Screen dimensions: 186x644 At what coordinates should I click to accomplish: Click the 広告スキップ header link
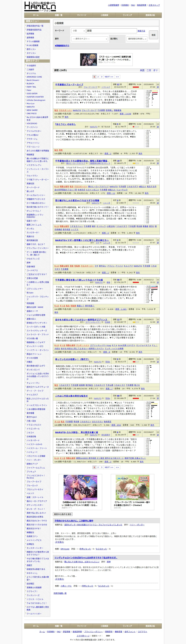(154, 5)
